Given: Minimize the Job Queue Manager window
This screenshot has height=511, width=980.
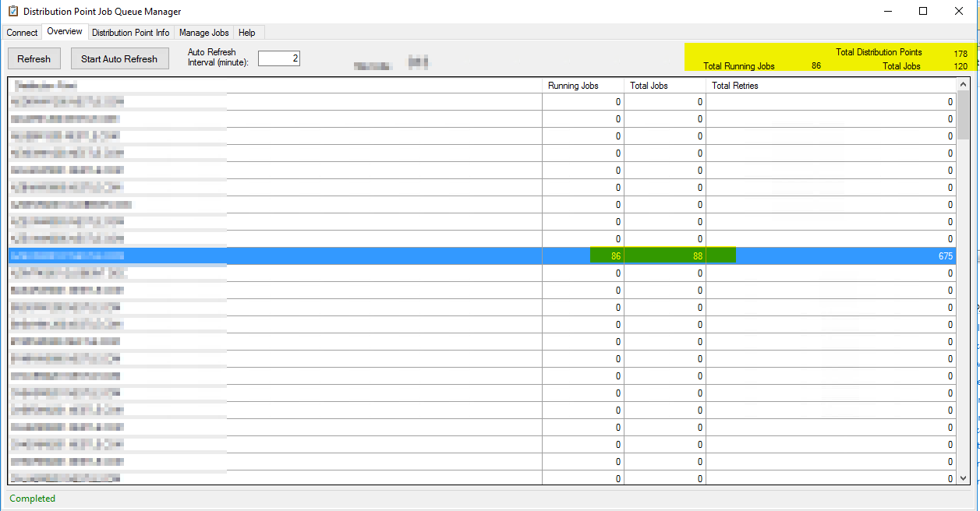Looking at the screenshot, I should pos(887,11).
